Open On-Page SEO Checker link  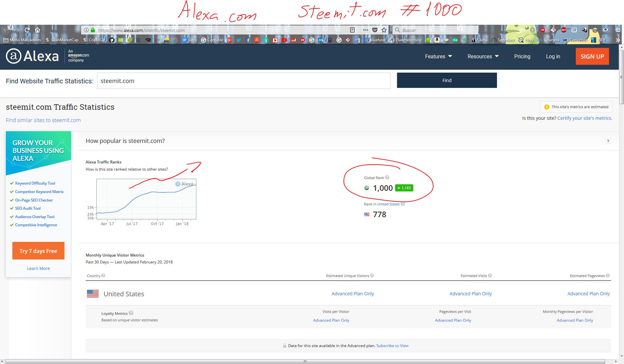click(34, 200)
